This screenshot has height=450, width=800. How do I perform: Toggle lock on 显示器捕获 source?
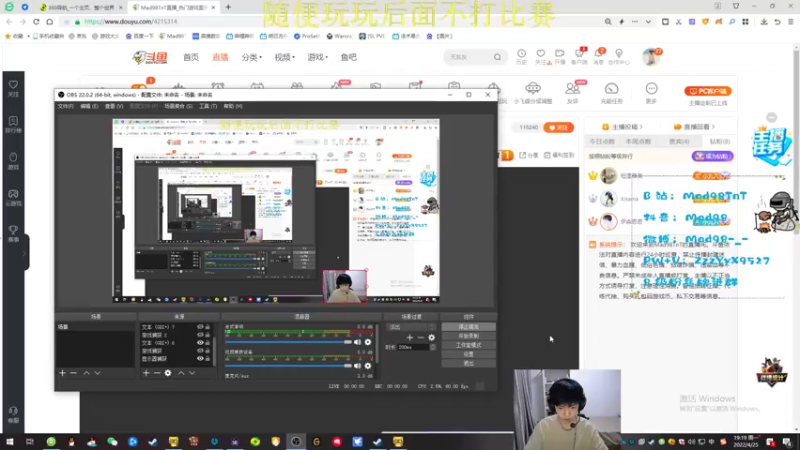tap(208, 359)
